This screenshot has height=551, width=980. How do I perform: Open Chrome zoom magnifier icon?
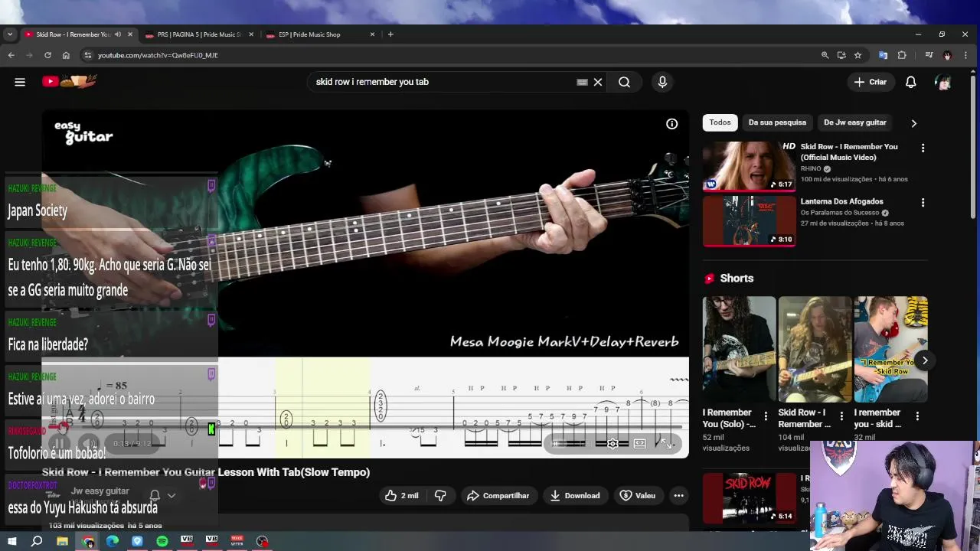click(825, 55)
